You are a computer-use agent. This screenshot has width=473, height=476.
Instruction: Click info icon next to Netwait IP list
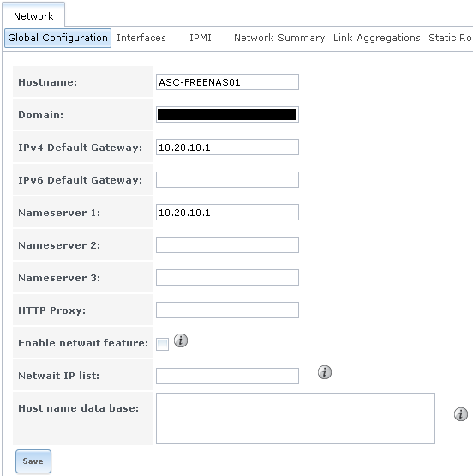325,372
